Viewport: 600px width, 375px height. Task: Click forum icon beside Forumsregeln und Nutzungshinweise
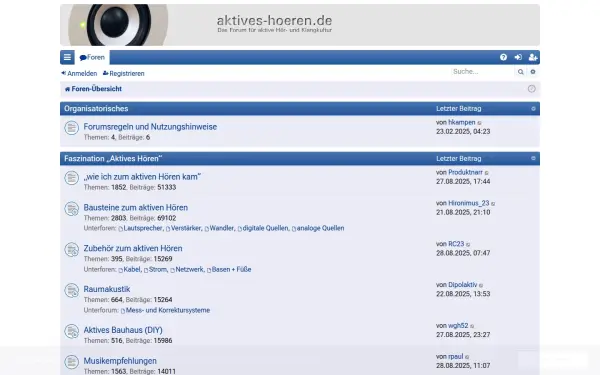pyautogui.click(x=72, y=128)
